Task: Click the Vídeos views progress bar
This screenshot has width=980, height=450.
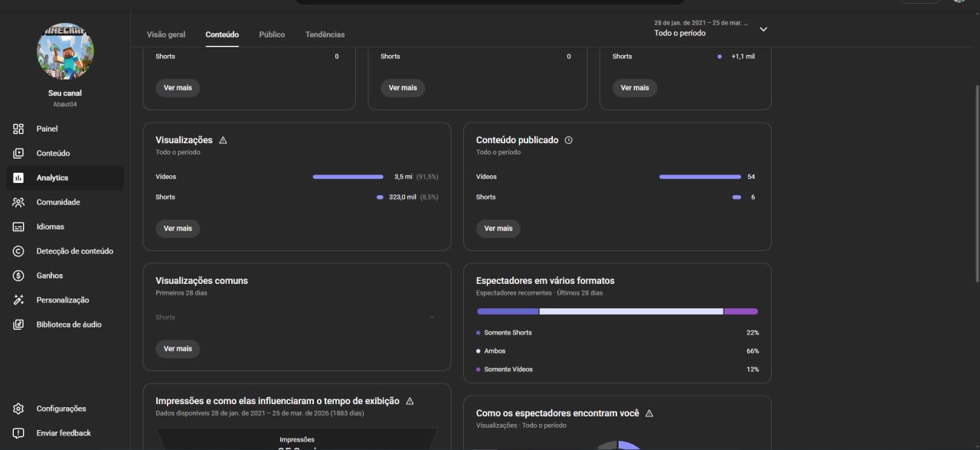Action: tap(348, 177)
